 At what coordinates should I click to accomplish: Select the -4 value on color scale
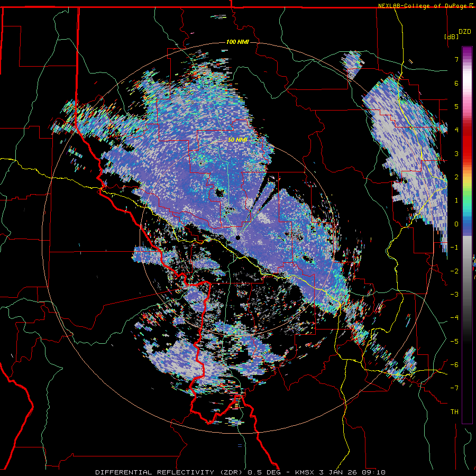coord(454,318)
